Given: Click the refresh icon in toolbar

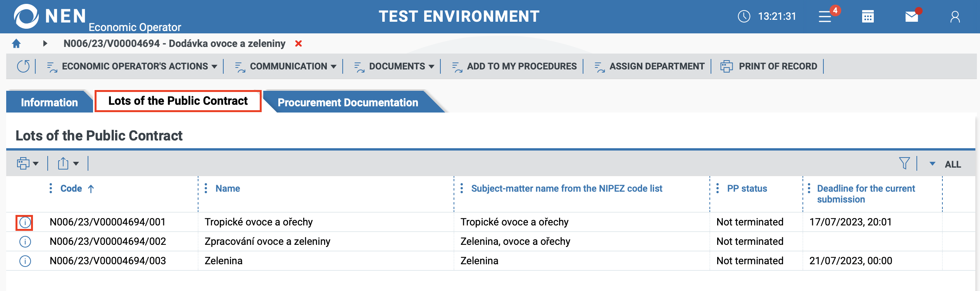Looking at the screenshot, I should click(23, 66).
